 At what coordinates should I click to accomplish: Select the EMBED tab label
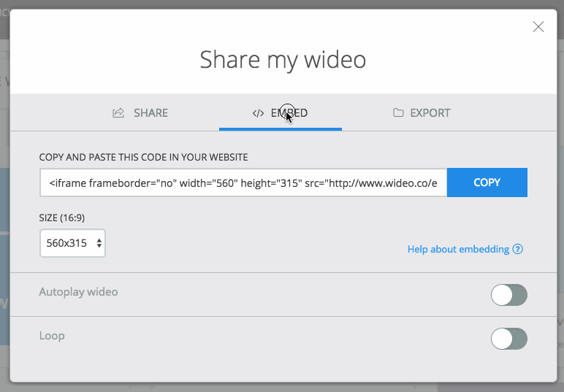(289, 113)
